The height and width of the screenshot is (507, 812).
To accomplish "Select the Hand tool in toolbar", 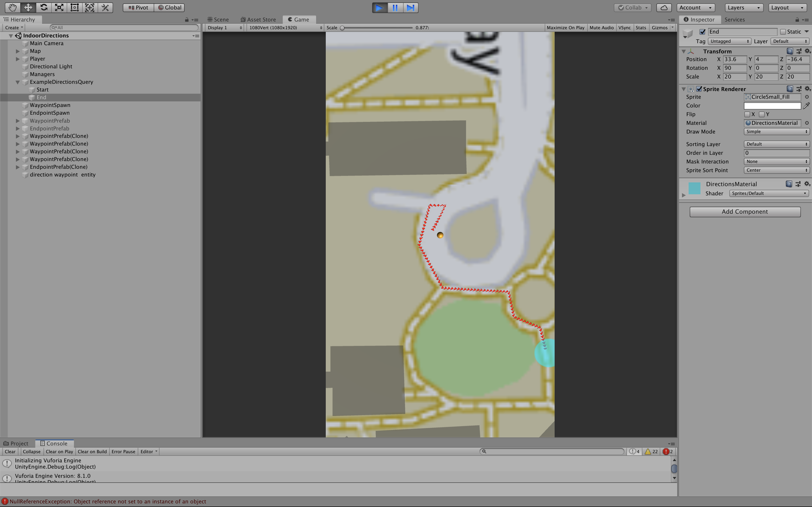I will [x=12, y=7].
